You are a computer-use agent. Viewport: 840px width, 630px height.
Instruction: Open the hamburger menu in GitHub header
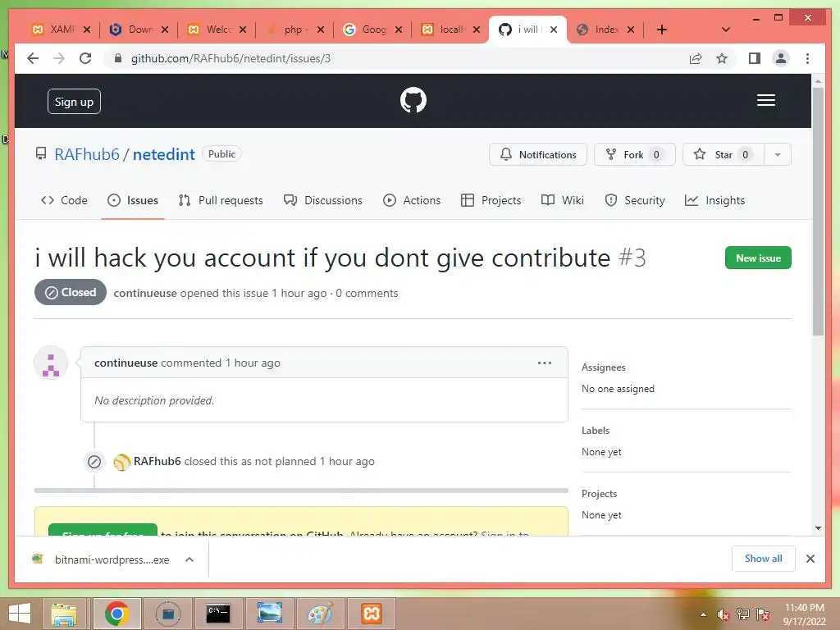[x=765, y=100]
